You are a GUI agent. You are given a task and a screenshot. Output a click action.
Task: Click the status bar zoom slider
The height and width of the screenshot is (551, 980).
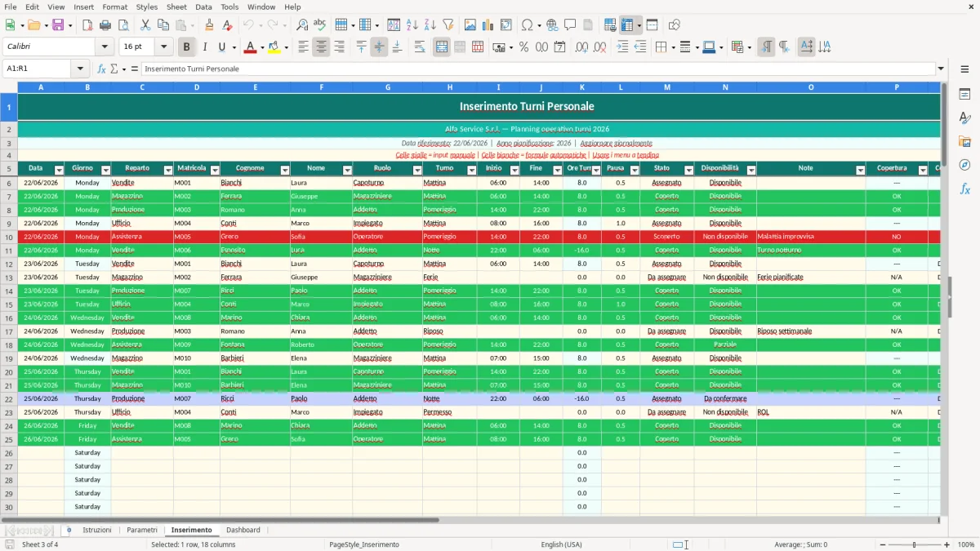coord(913,544)
